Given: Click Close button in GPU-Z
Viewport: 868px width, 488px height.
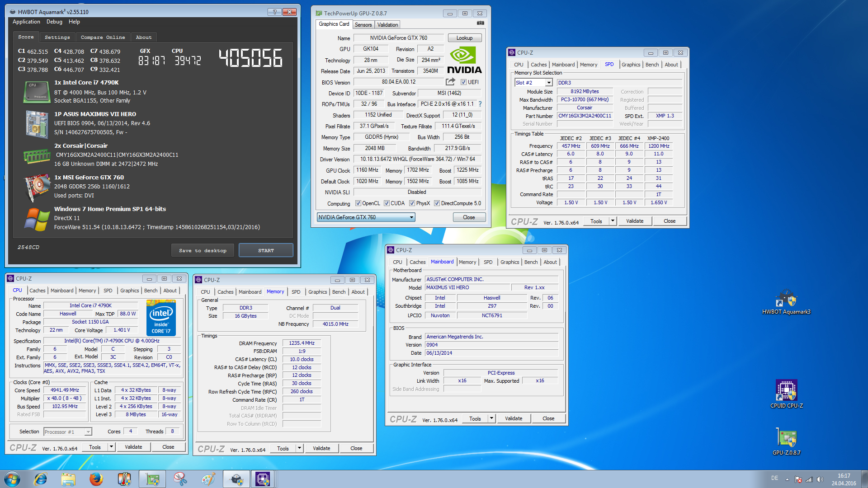Looking at the screenshot, I should tap(469, 217).
